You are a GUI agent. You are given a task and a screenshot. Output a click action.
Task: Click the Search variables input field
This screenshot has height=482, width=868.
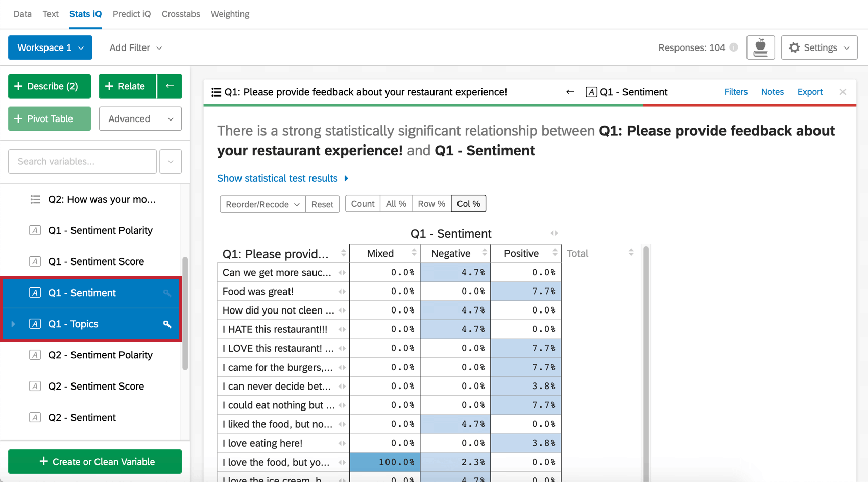point(82,161)
